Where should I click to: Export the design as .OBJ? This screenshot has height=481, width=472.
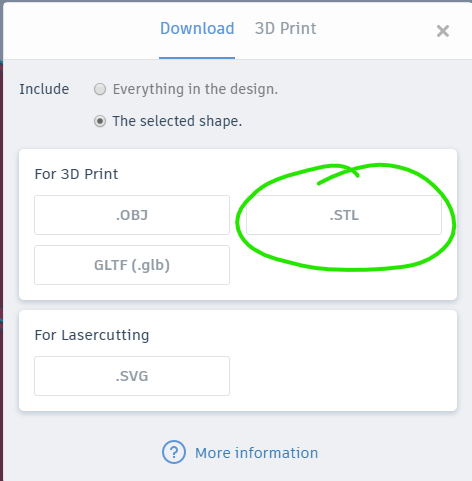click(x=132, y=215)
